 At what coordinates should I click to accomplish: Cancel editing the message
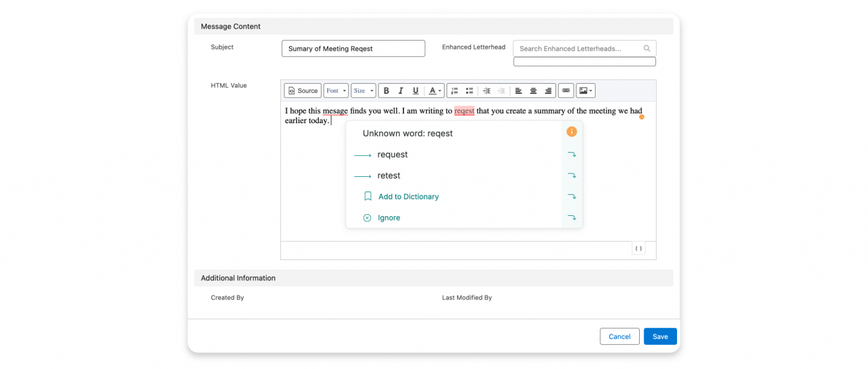(619, 336)
